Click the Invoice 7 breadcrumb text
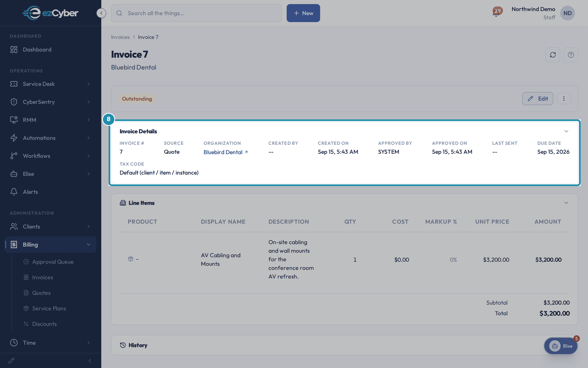Image resolution: width=588 pixels, height=368 pixels. 148,37
